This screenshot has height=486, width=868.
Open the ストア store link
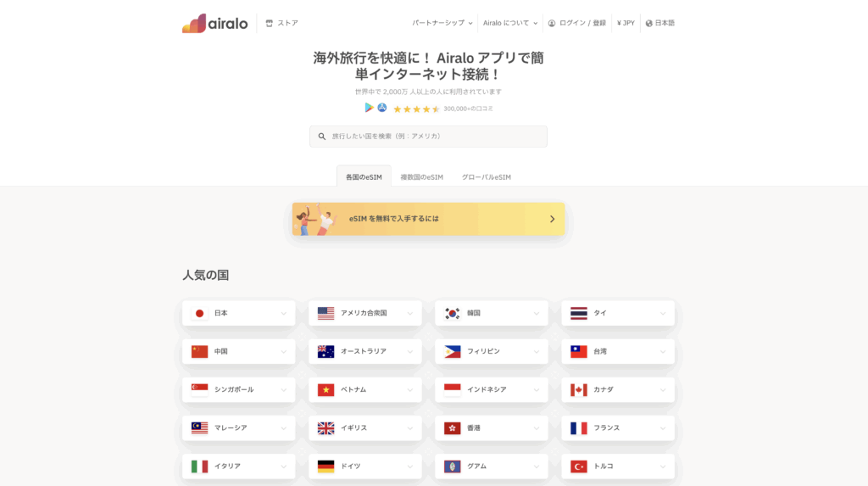[x=281, y=23]
